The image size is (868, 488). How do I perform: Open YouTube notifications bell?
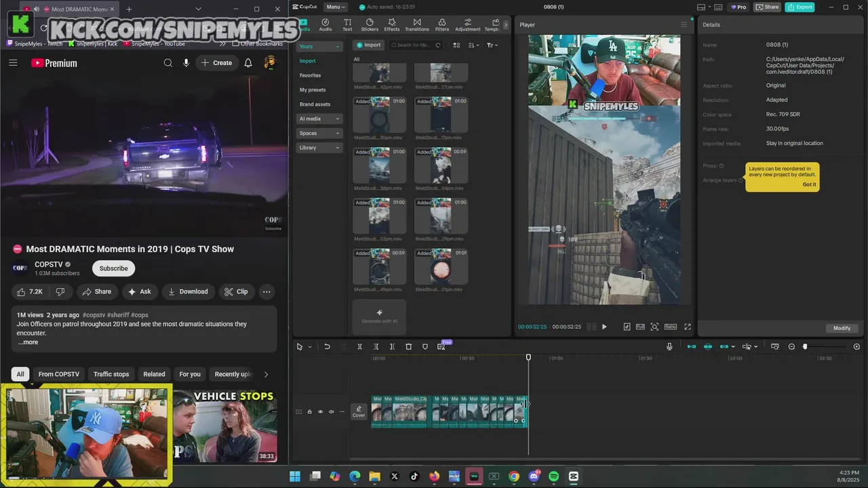248,63
